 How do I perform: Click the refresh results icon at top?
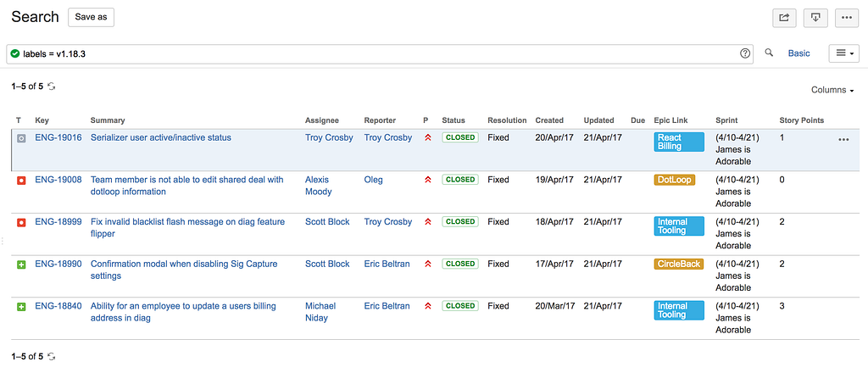point(53,86)
